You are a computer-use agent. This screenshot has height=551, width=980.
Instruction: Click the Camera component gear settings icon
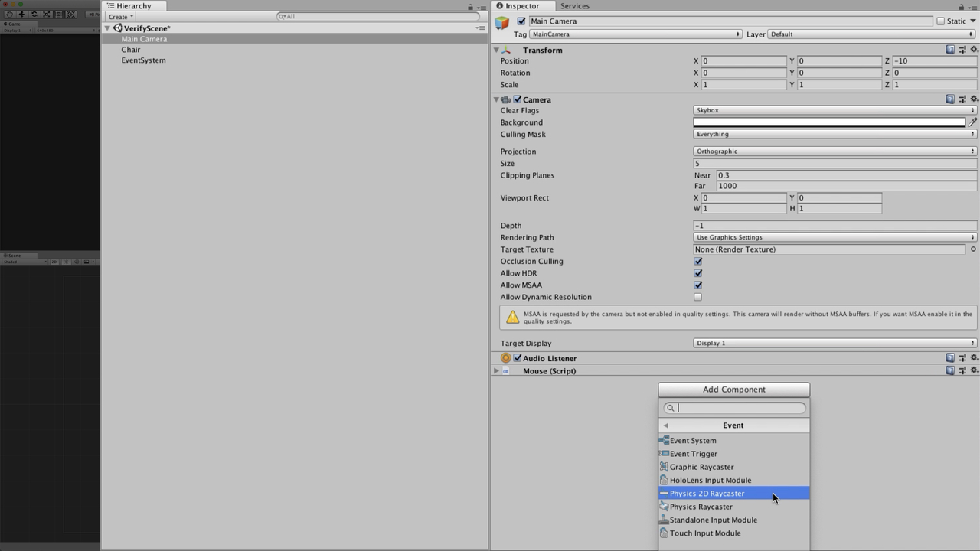[974, 99]
